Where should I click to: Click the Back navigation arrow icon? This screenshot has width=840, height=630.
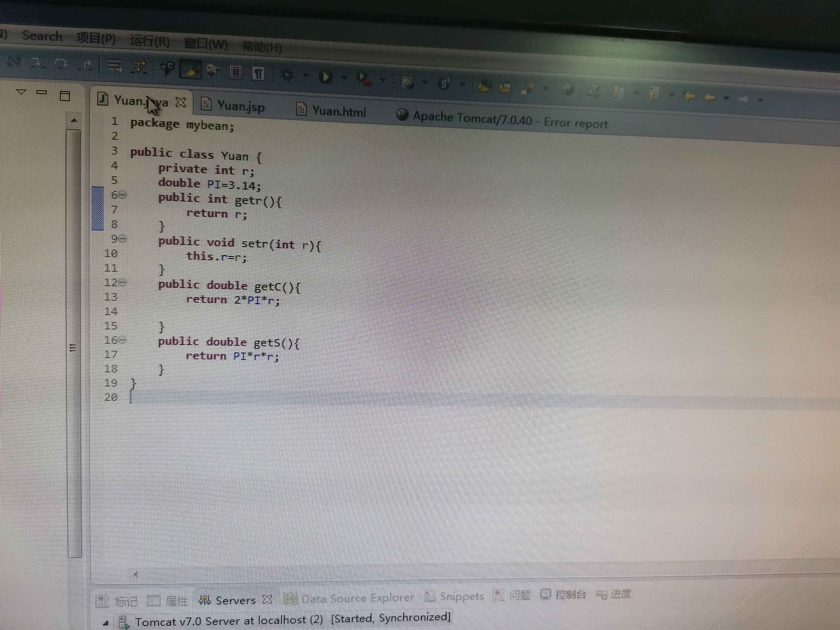709,97
